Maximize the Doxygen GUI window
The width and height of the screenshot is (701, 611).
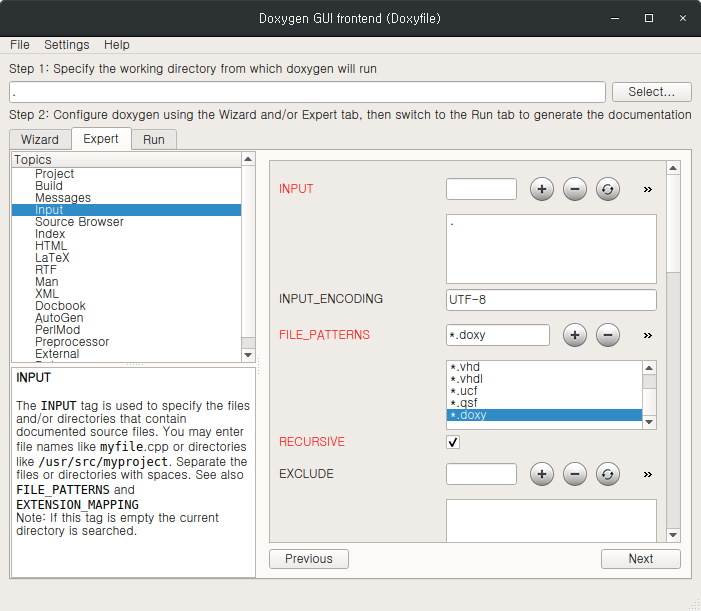pyautogui.click(x=649, y=18)
